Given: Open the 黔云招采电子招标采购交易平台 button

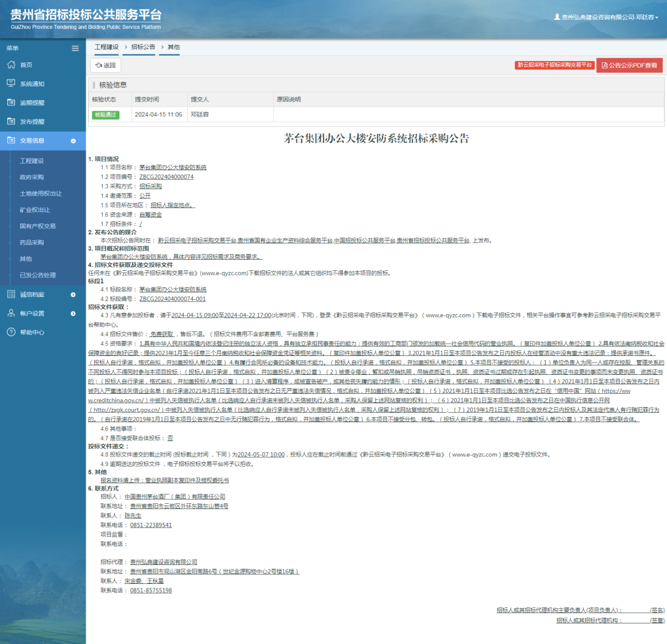Looking at the screenshot, I should coord(554,65).
